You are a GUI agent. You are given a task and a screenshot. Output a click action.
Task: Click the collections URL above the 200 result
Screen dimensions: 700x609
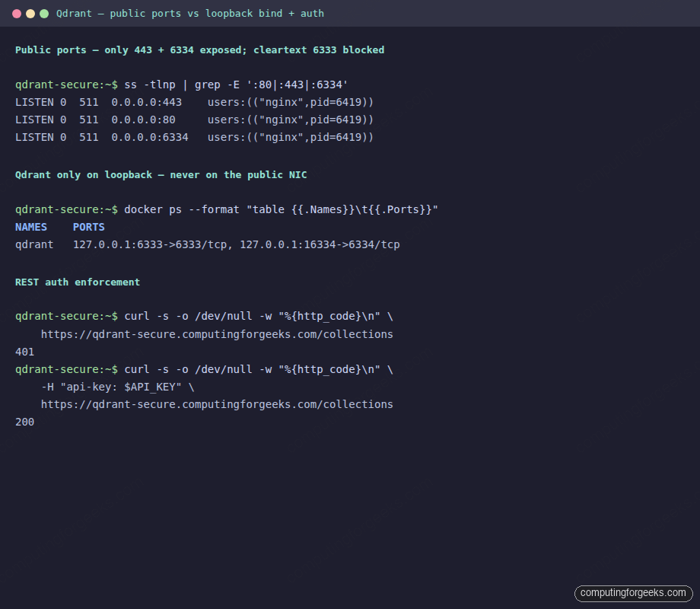click(x=217, y=404)
